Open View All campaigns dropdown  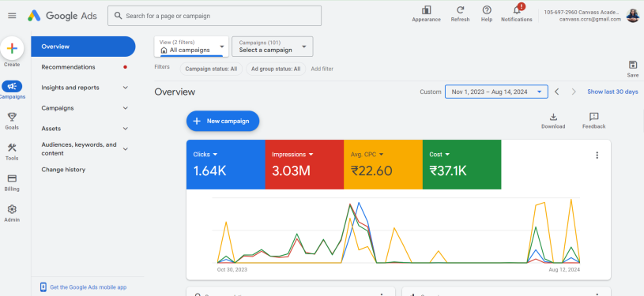(190, 47)
